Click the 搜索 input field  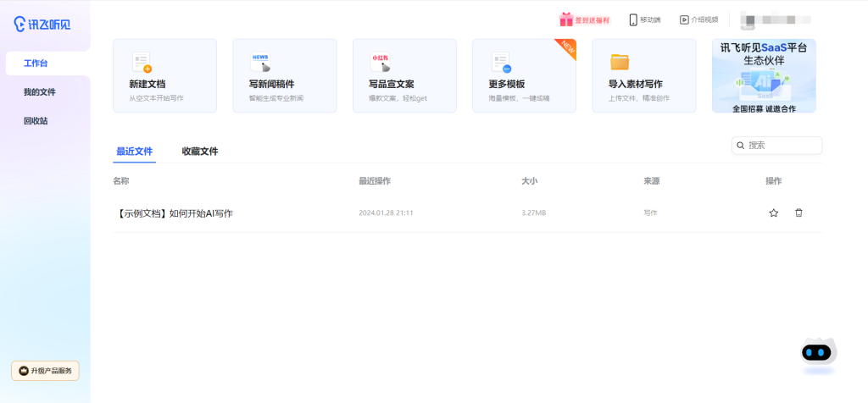coord(776,146)
